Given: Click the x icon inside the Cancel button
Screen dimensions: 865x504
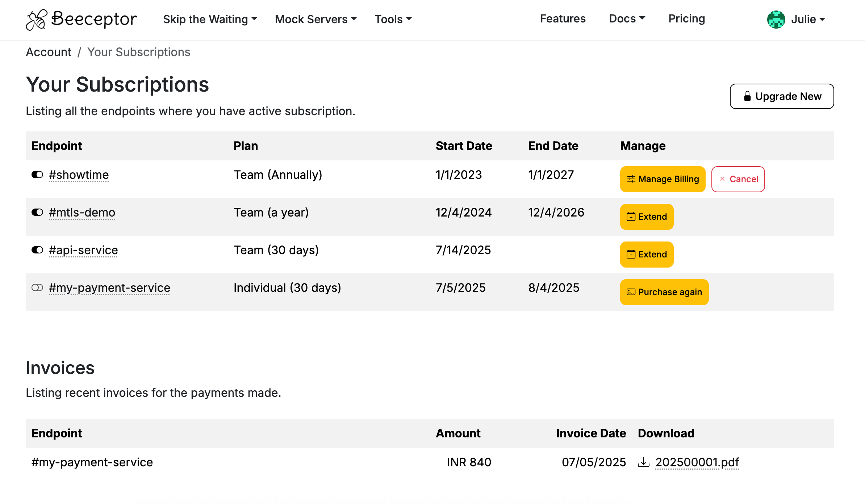Looking at the screenshot, I should pos(723,179).
